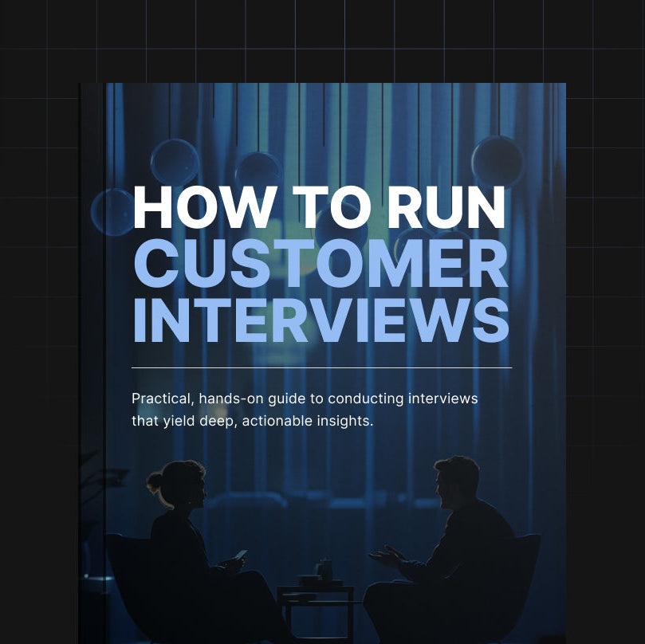Click the subtitle about conducting interviews
The width and height of the screenshot is (645, 644).
(304, 409)
